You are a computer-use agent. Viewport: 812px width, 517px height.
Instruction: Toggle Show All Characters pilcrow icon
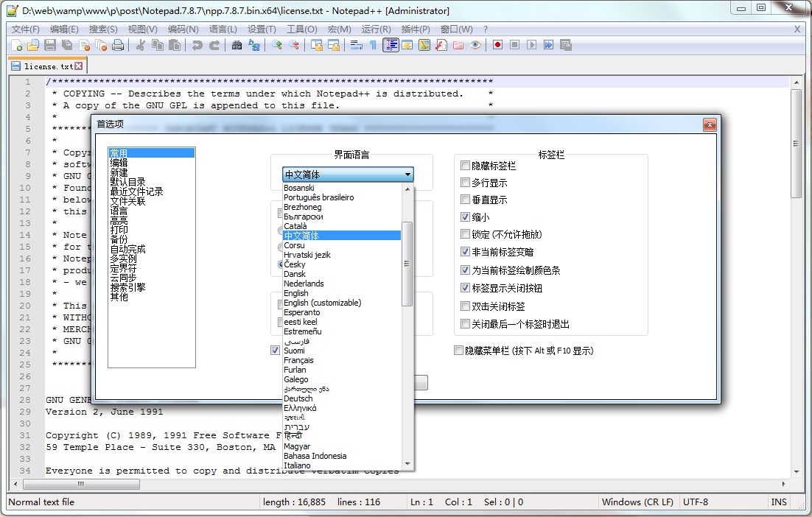pyautogui.click(x=373, y=46)
